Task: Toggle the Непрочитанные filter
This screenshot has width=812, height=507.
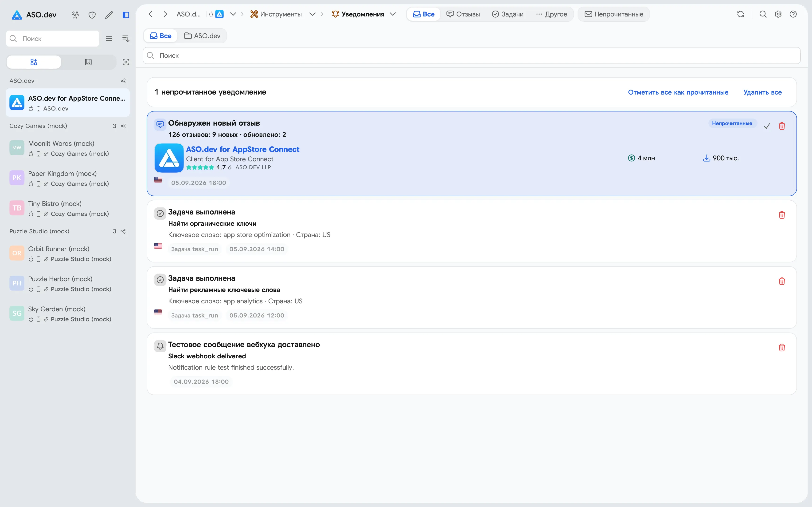Action: [614, 14]
